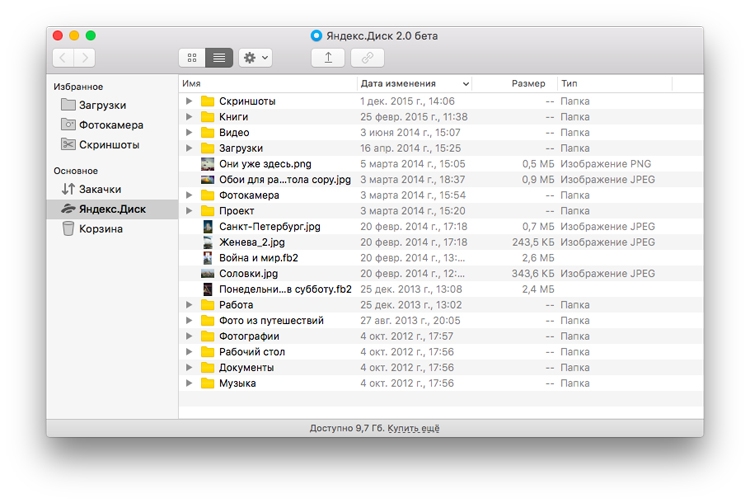
Task: Open Загрузки in the sidebar favorites
Action: [x=102, y=105]
